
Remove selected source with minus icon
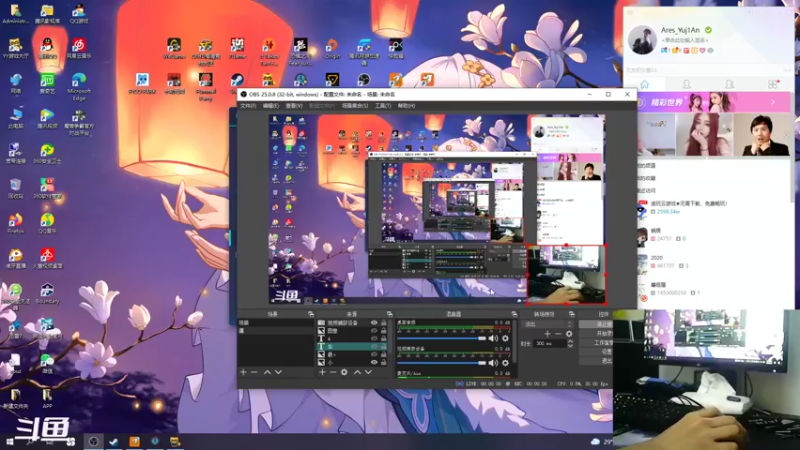[x=333, y=372]
